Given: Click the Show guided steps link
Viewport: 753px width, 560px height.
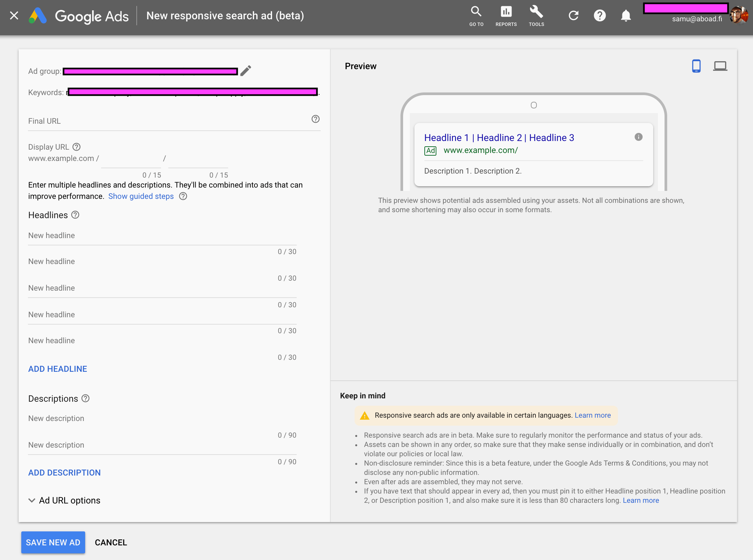Looking at the screenshot, I should [x=141, y=196].
